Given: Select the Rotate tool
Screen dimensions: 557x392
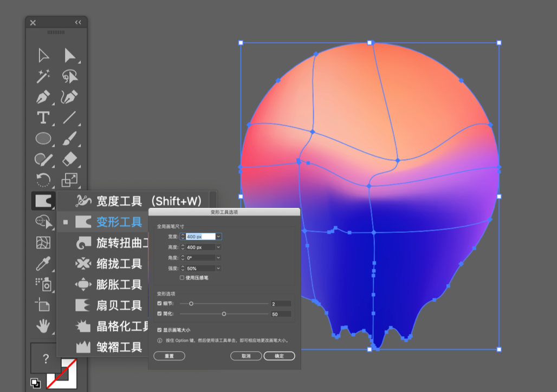Looking at the screenshot, I should 43,180.
